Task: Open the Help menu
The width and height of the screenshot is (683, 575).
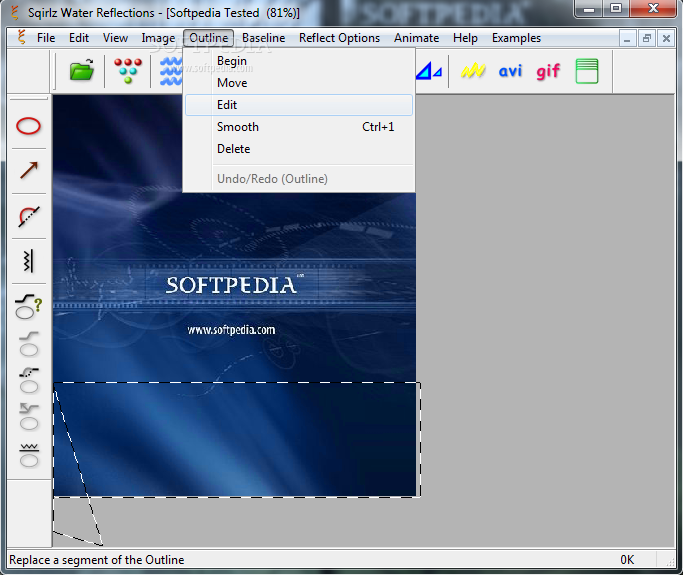Action: click(x=465, y=38)
